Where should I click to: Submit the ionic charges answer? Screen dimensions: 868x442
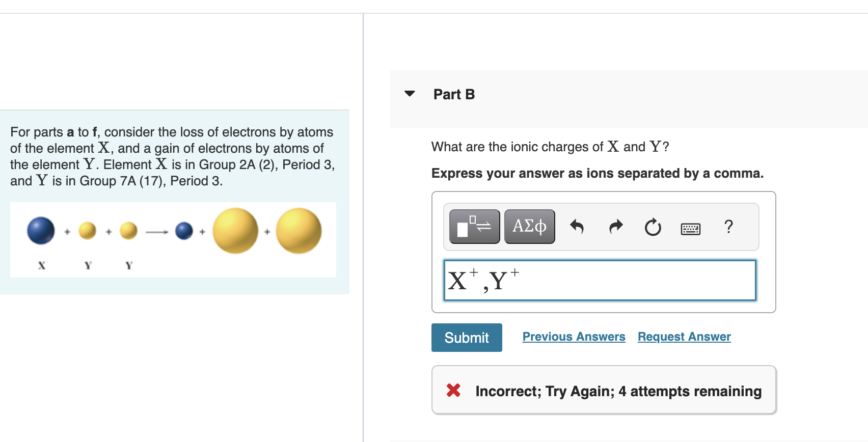point(466,337)
